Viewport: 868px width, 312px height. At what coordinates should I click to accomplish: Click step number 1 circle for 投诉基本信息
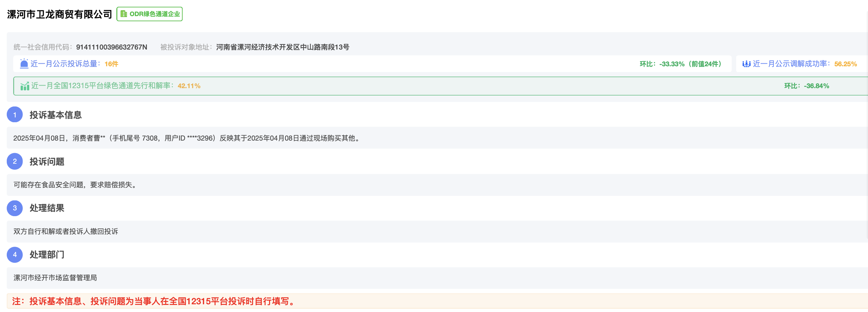click(15, 115)
